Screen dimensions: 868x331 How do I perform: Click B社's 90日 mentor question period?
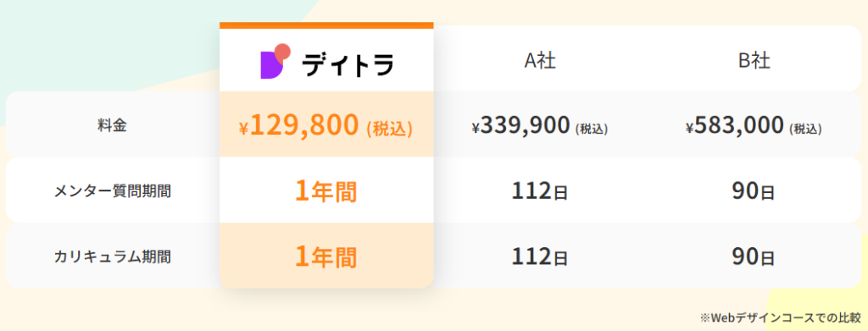(x=754, y=192)
